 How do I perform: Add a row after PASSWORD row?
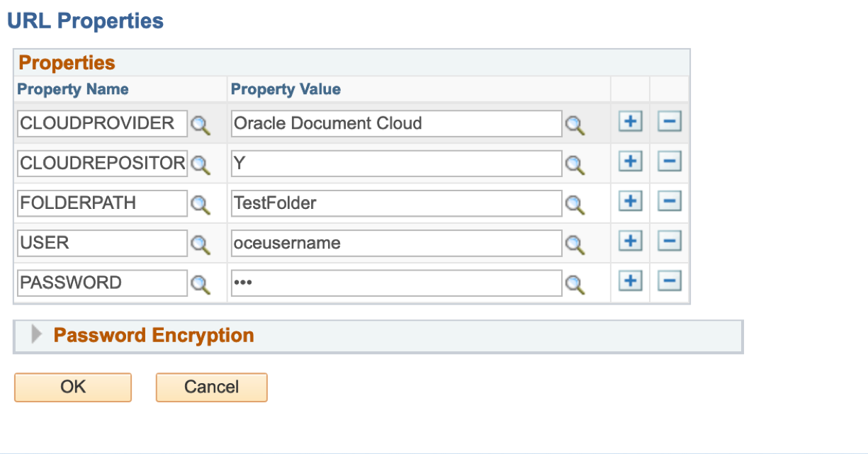[x=630, y=281]
